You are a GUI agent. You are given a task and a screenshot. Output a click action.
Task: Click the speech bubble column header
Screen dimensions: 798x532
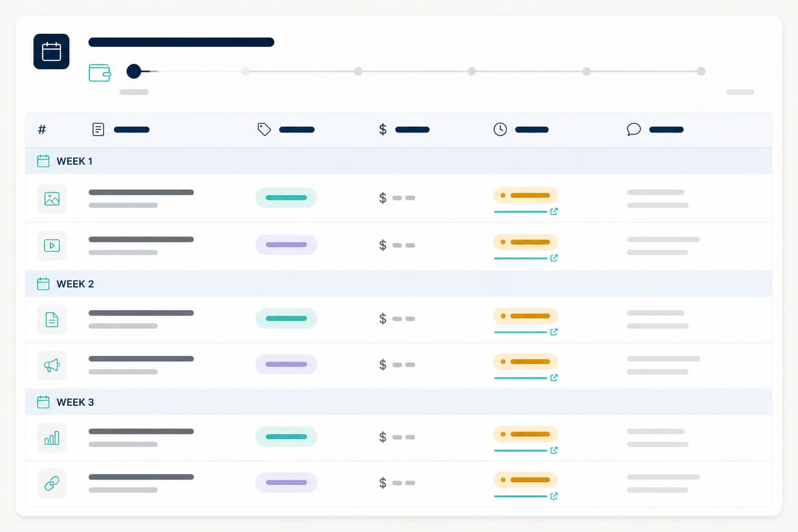[655, 129]
